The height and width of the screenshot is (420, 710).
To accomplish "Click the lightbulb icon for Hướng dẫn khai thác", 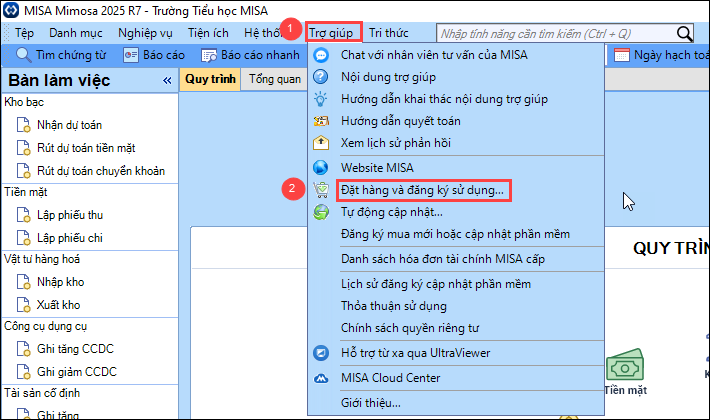I will click(x=321, y=99).
